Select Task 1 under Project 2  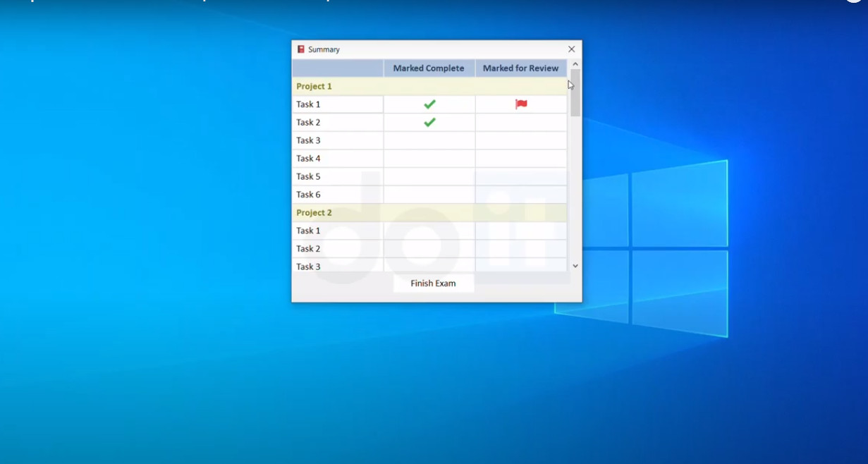point(338,231)
